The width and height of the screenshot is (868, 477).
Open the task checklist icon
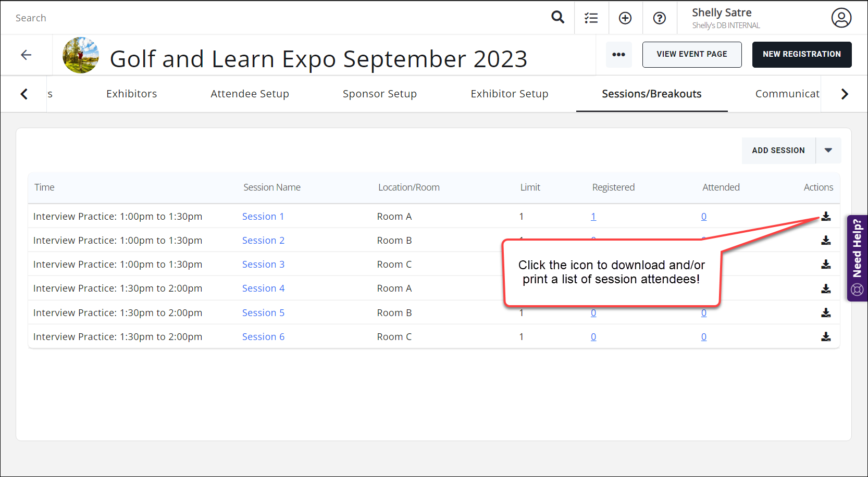(x=591, y=18)
